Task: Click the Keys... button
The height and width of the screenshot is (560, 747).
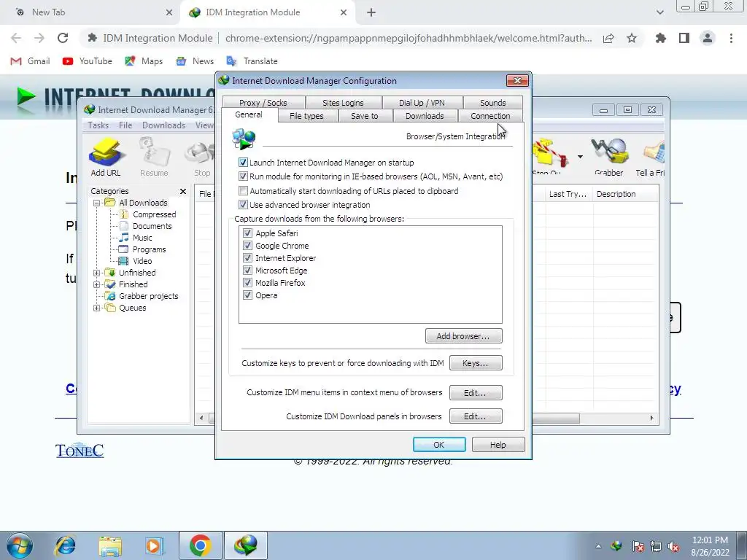Action: [x=476, y=363]
